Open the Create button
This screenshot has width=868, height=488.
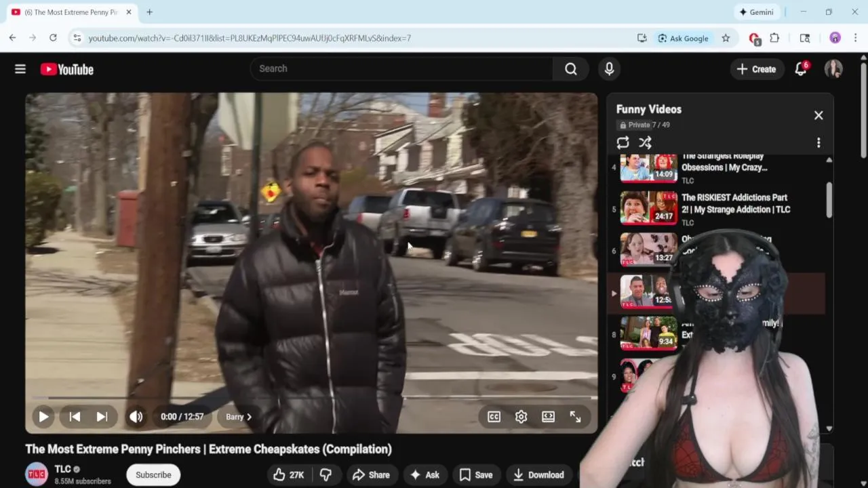[x=756, y=68]
